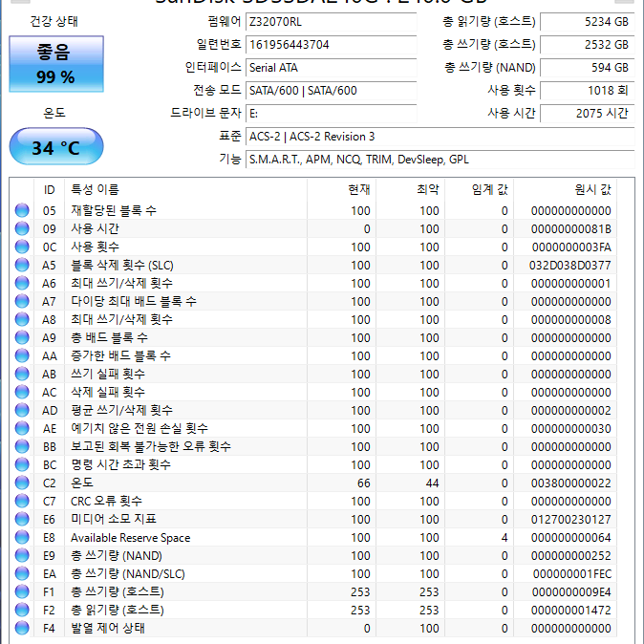
Task: Click the status orb for Available Reserve Space
Action: click(22, 537)
